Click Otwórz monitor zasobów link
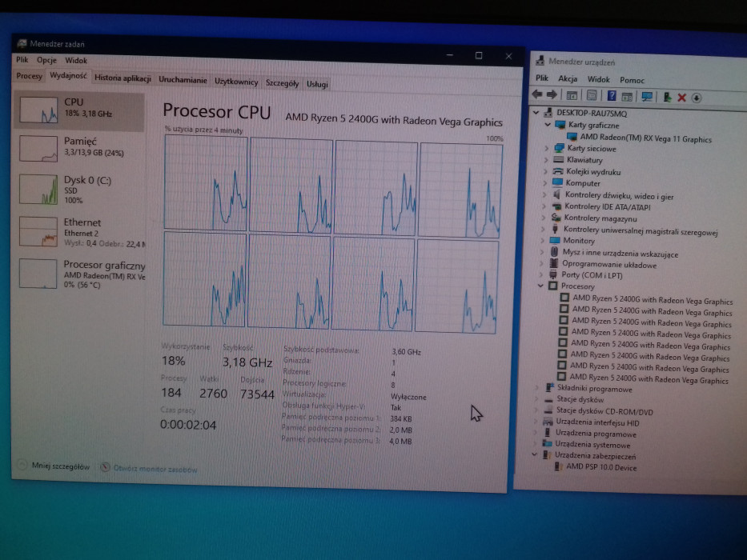Image resolution: width=747 pixels, height=560 pixels. [x=155, y=469]
